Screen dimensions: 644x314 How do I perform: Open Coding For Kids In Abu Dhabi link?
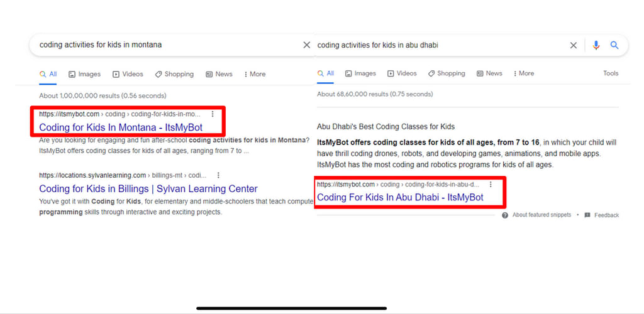click(400, 197)
